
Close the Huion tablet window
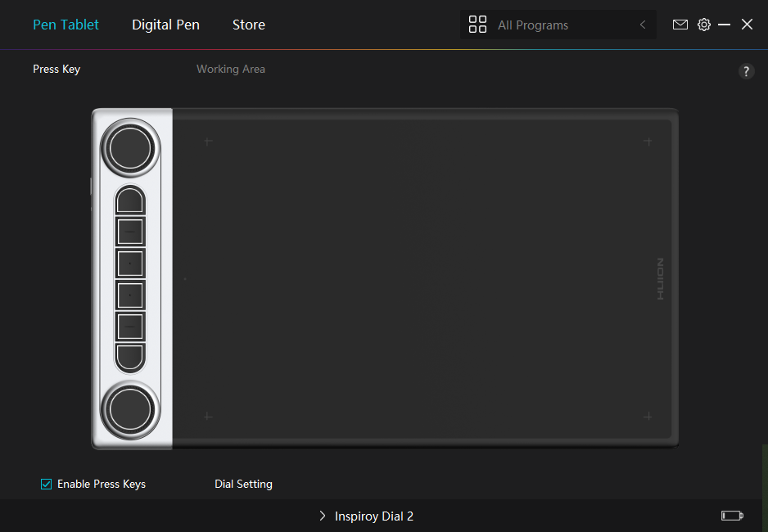(x=747, y=25)
